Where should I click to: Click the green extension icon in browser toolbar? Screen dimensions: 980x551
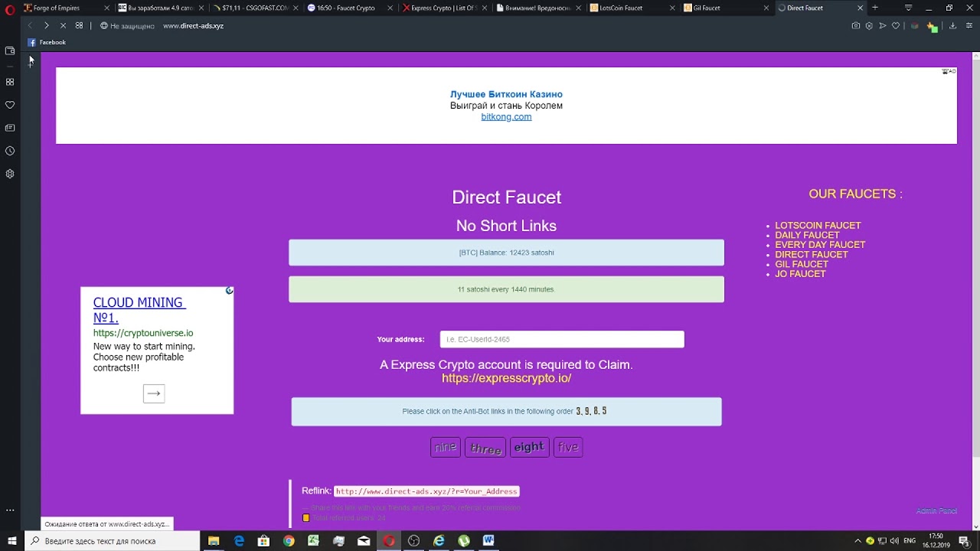(x=933, y=26)
